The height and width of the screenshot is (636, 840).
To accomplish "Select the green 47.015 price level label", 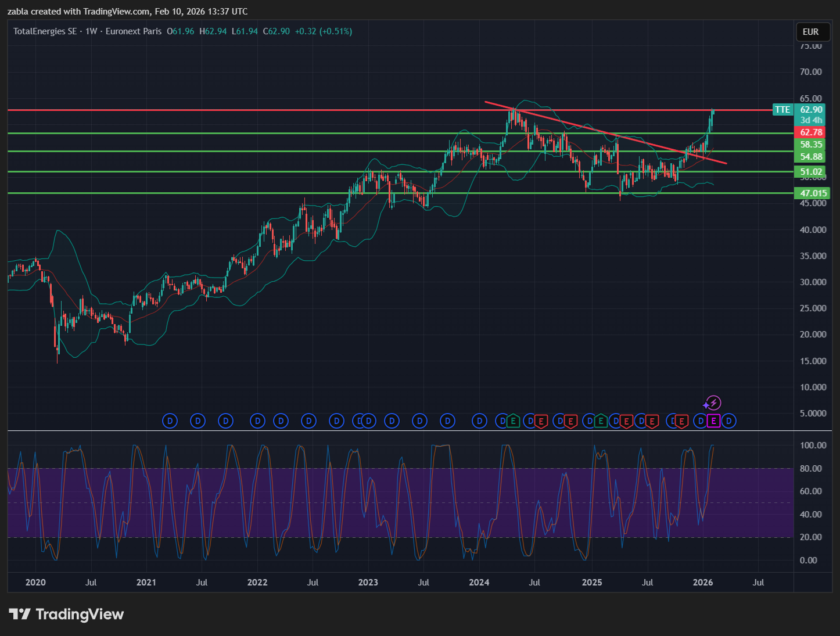I will tap(813, 193).
